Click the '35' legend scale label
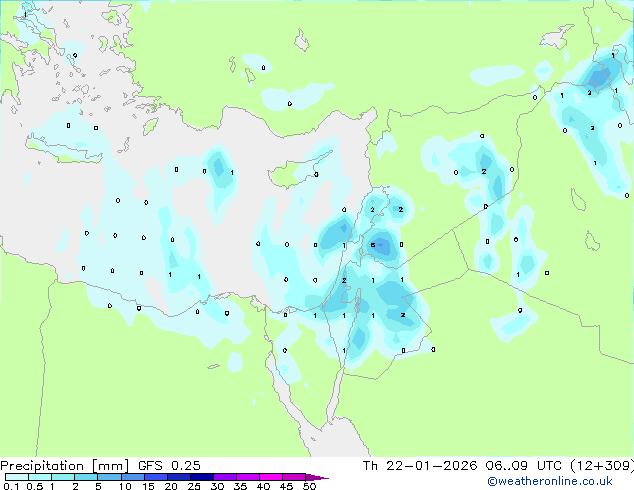This screenshot has width=634, height=490. (x=240, y=486)
